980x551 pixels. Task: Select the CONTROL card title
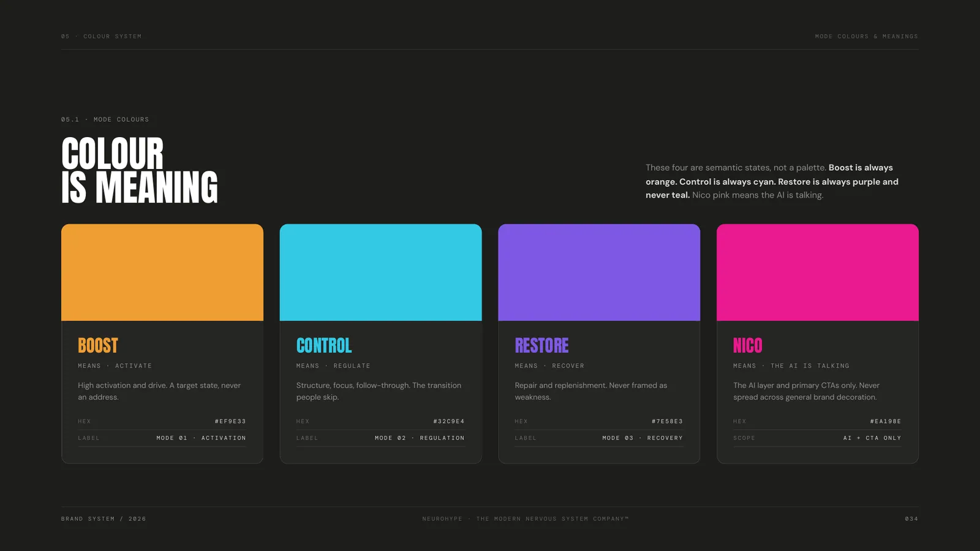tap(324, 345)
